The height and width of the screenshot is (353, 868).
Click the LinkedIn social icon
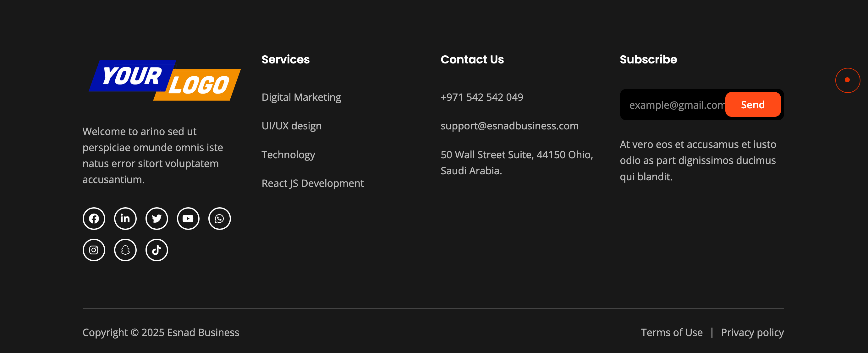click(125, 219)
